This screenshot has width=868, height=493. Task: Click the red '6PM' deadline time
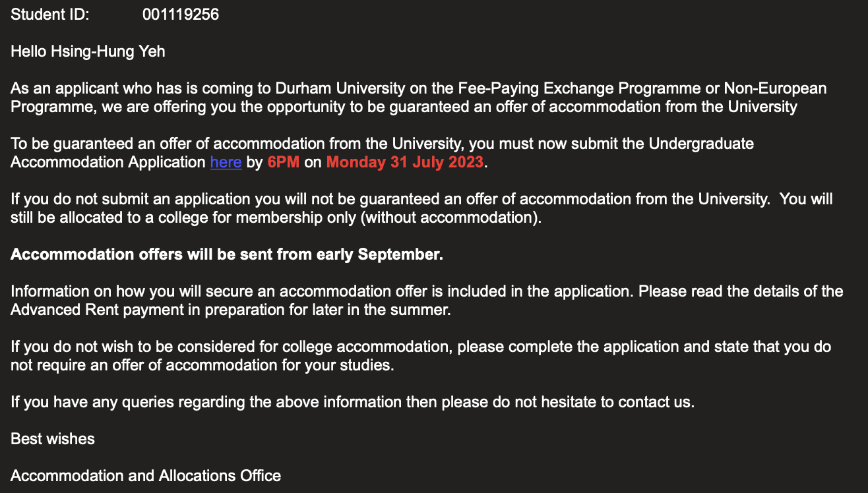(x=284, y=162)
